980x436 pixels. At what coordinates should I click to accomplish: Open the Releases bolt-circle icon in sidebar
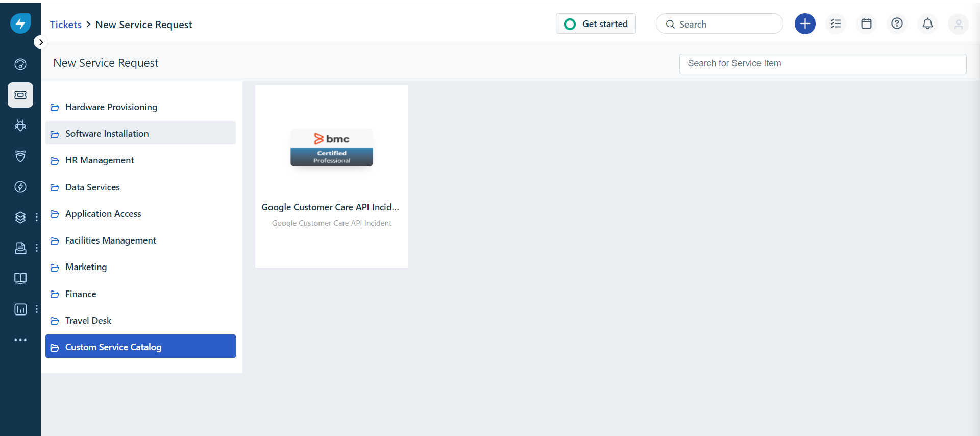tap(20, 187)
